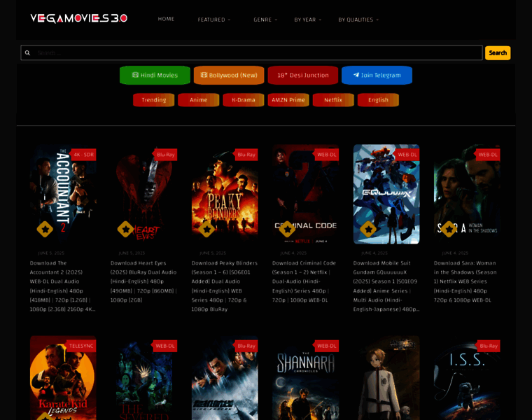The width and height of the screenshot is (532, 420).
Task: Open Download Sara: Woman in the Shadows link
Action: click(465, 281)
